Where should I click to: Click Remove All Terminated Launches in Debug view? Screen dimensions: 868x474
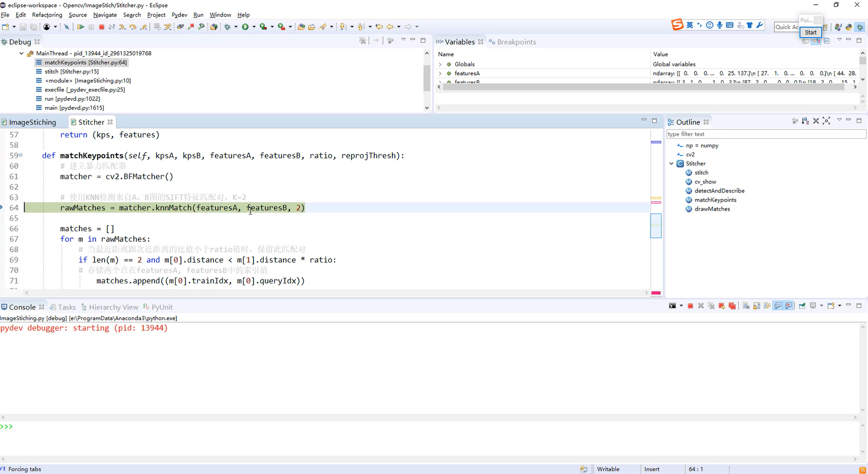click(x=363, y=40)
